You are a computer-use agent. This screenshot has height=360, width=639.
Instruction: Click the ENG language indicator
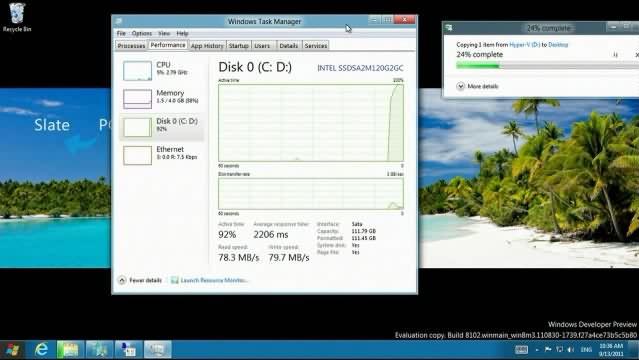pyautogui.click(x=586, y=349)
